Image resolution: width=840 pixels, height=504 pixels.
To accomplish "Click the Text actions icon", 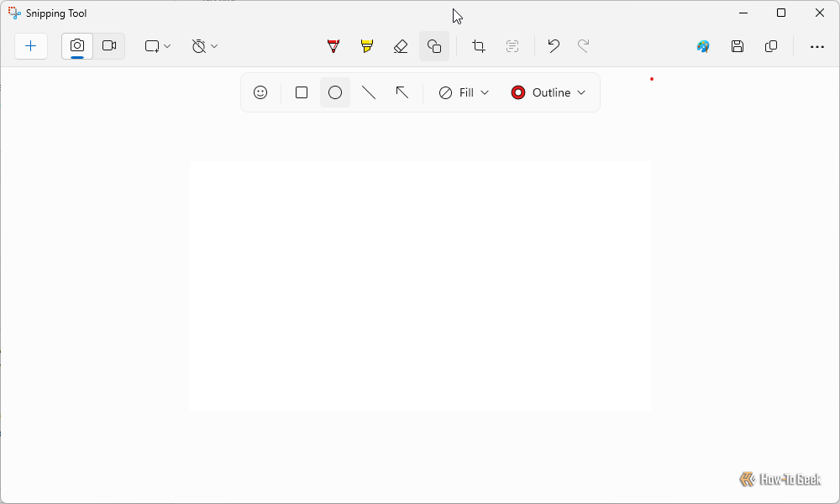I will 512,46.
